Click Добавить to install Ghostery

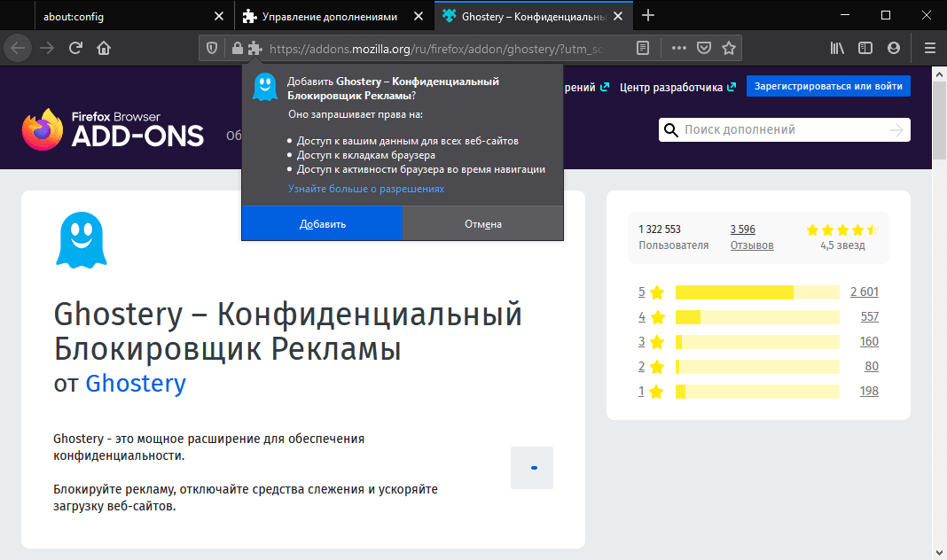(x=323, y=224)
